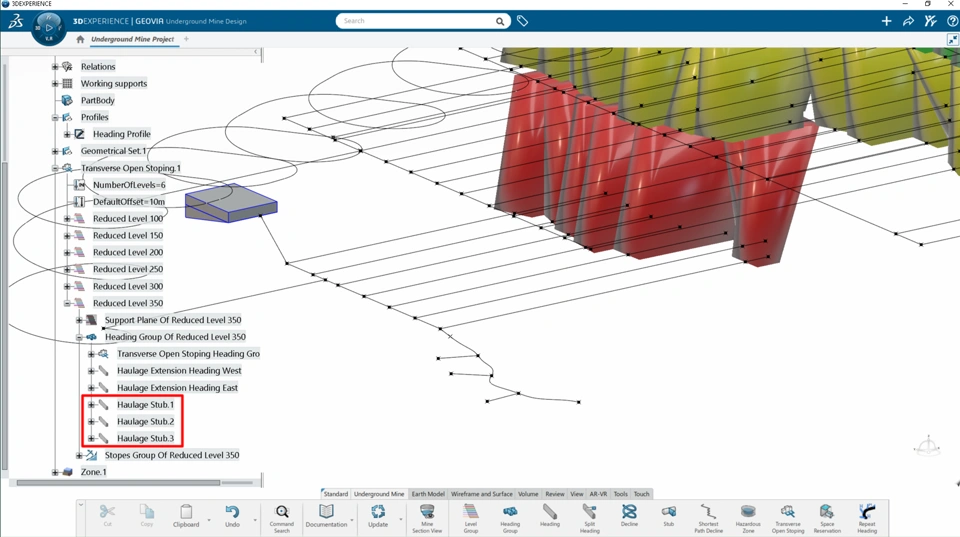Open Mine Section View tool
The image size is (960, 537).
(x=427, y=519)
